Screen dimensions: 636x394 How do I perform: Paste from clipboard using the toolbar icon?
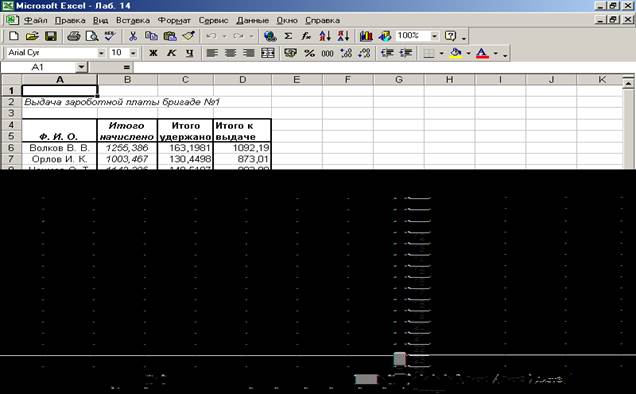click(170, 36)
